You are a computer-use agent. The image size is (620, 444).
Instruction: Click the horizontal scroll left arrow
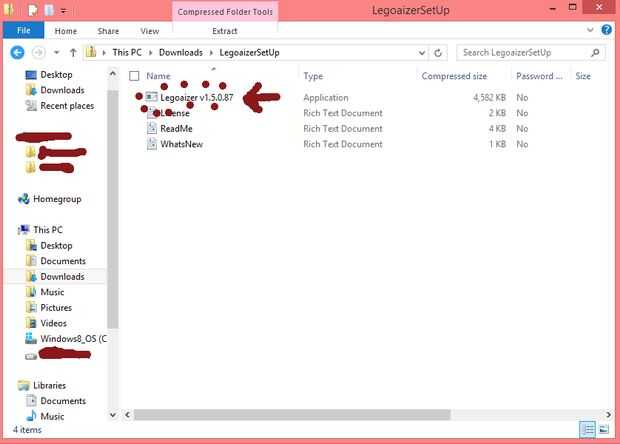coord(127,414)
